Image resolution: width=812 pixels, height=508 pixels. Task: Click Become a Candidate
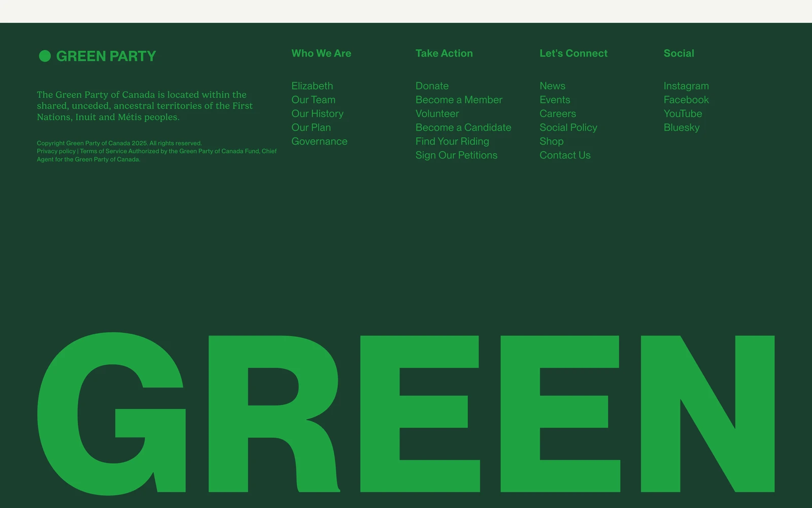(x=463, y=128)
